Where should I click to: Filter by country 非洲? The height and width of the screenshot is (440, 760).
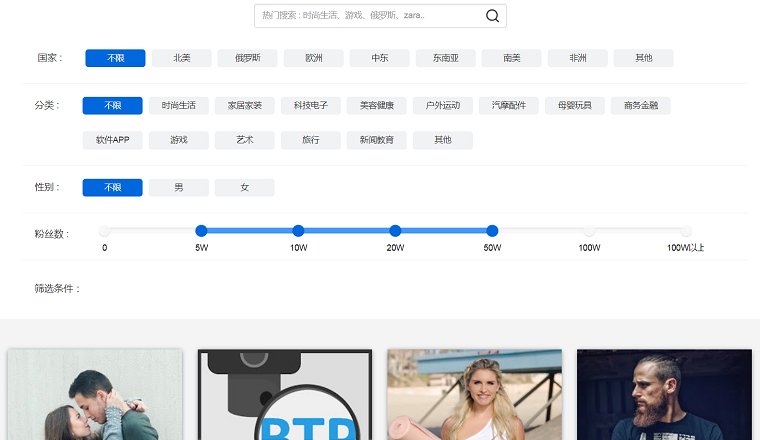[x=578, y=58]
